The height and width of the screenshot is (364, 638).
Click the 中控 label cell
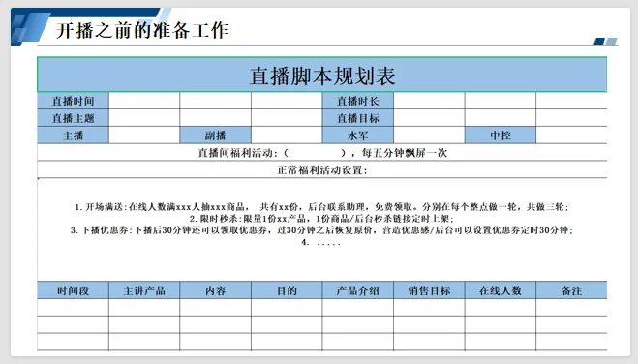(x=501, y=136)
